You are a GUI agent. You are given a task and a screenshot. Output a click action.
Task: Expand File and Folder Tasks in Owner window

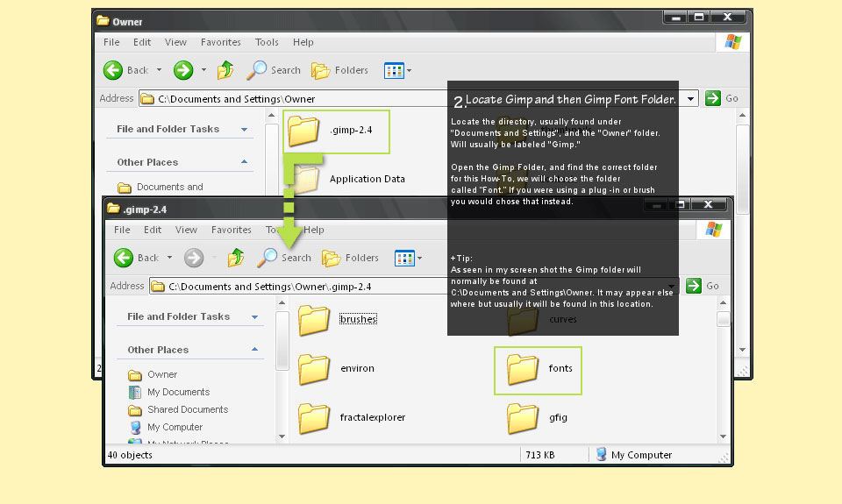245,130
